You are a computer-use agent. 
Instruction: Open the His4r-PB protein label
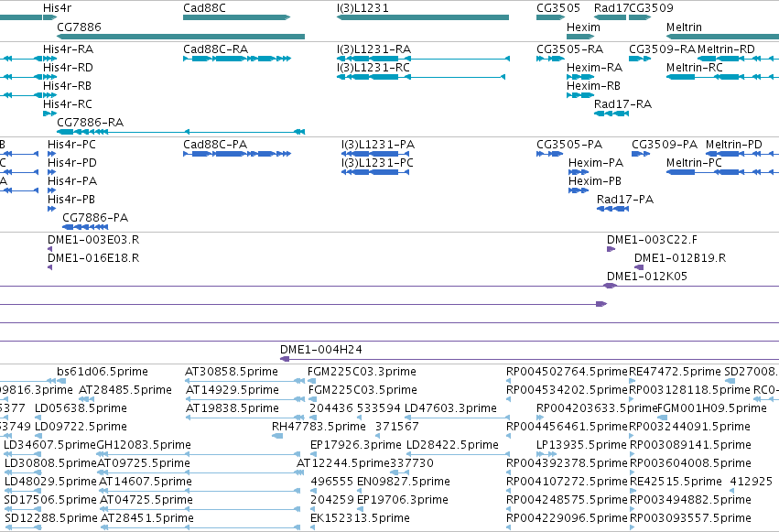(x=71, y=200)
